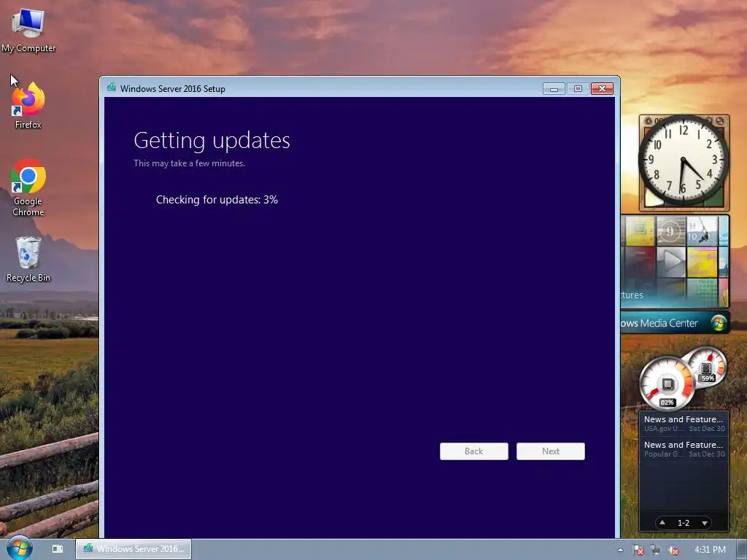Screen dimensions: 747x560
Task: Maximize the Windows Server 2016 Setup window
Action: pyautogui.click(x=578, y=88)
